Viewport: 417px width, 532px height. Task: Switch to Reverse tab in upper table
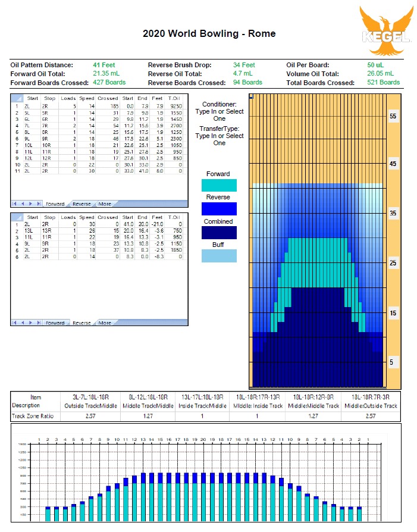pyautogui.click(x=81, y=204)
